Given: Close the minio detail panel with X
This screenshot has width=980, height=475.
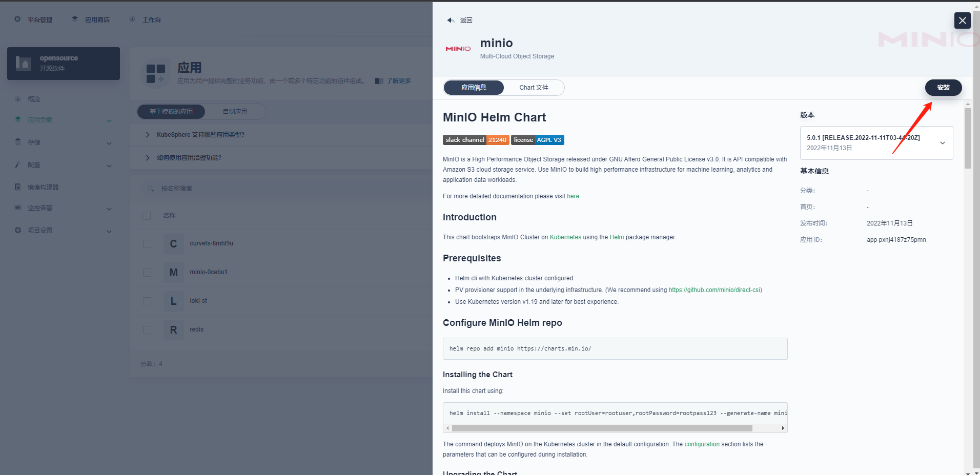Looking at the screenshot, I should (962, 20).
